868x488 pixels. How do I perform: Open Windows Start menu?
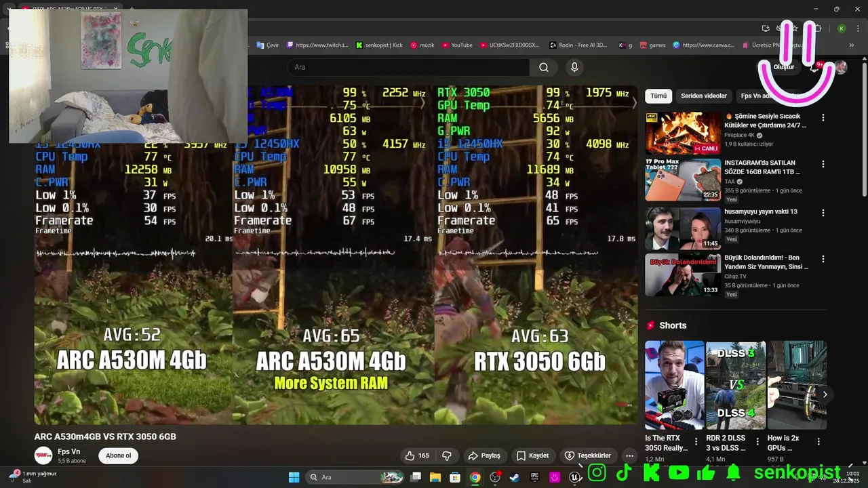pos(294,477)
